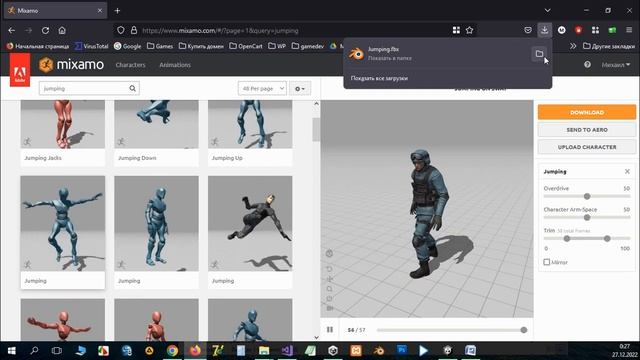Click the browser URL address bar

(x=294, y=31)
